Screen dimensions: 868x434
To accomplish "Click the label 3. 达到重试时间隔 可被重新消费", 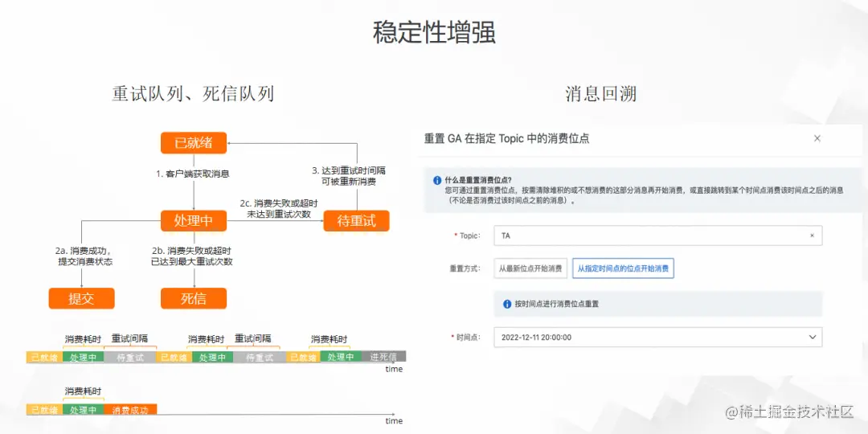I will point(349,176).
